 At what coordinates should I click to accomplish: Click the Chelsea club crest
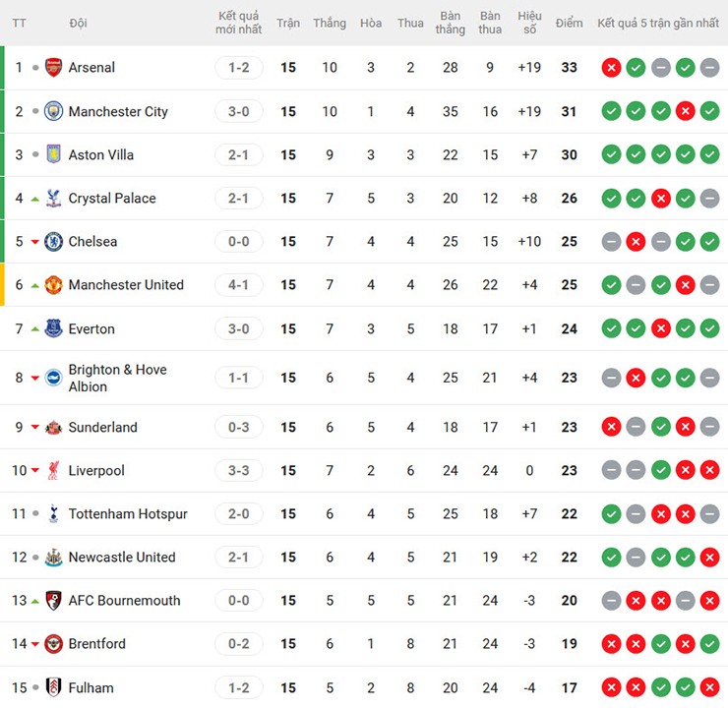coord(53,241)
